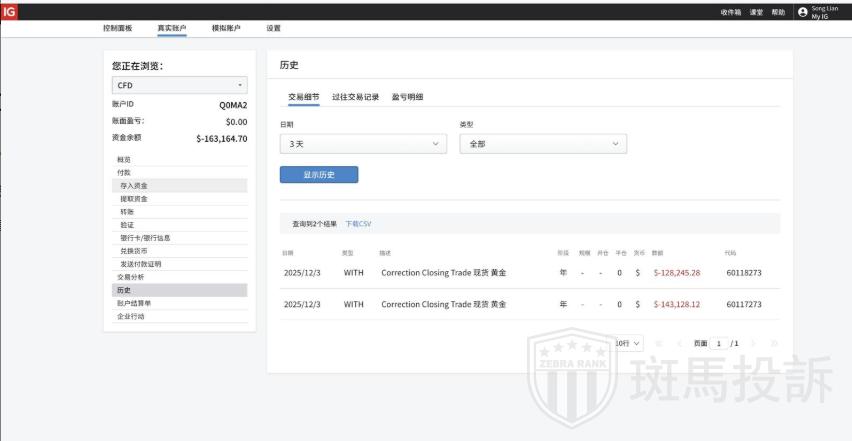Jump to the first page using double arrow
Image resolution: width=852 pixels, height=441 pixels.
(659, 343)
